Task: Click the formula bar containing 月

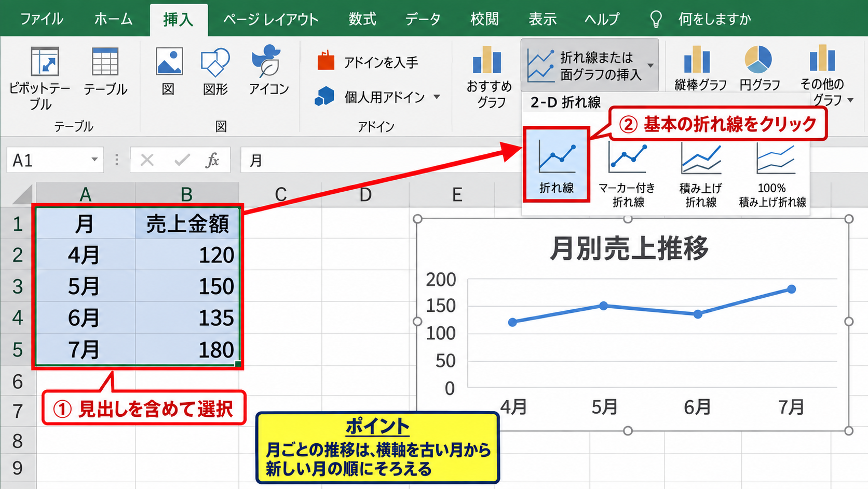Action: 382,160
